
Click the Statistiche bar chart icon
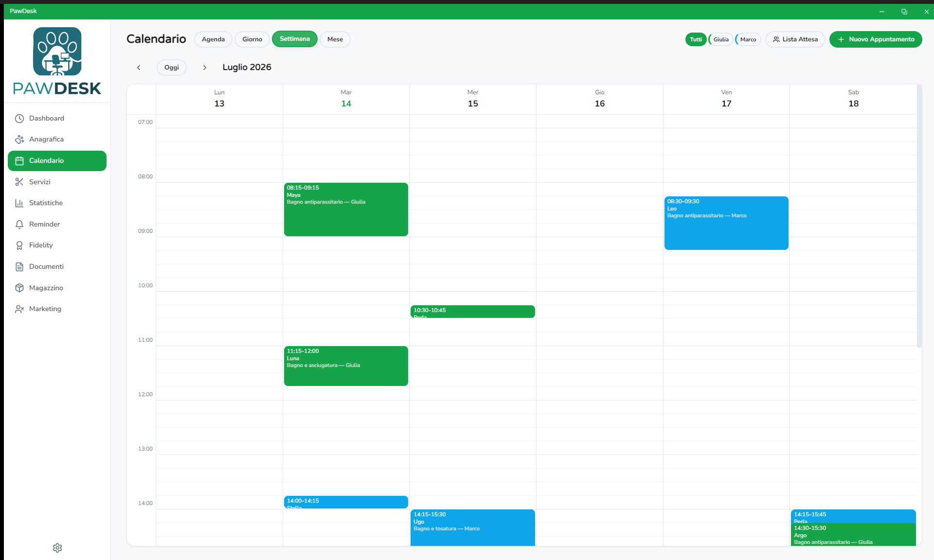19,203
